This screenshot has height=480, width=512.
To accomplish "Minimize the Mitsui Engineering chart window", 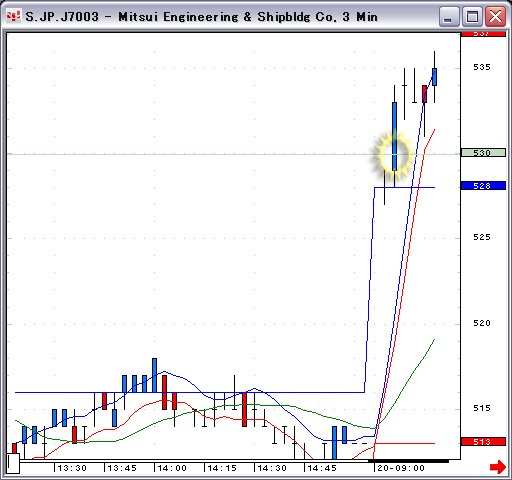I will pyautogui.click(x=449, y=16).
